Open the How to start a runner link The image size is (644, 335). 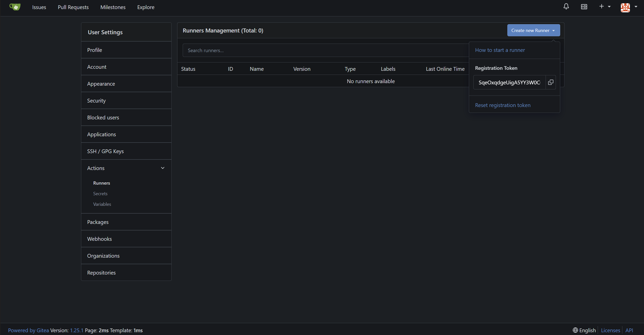pos(500,50)
